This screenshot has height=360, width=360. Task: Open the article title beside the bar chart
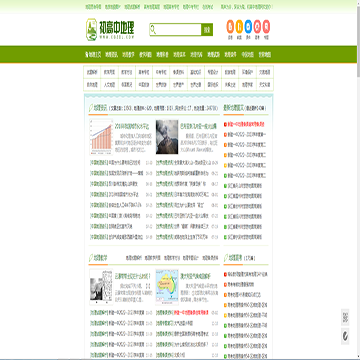(x=131, y=126)
